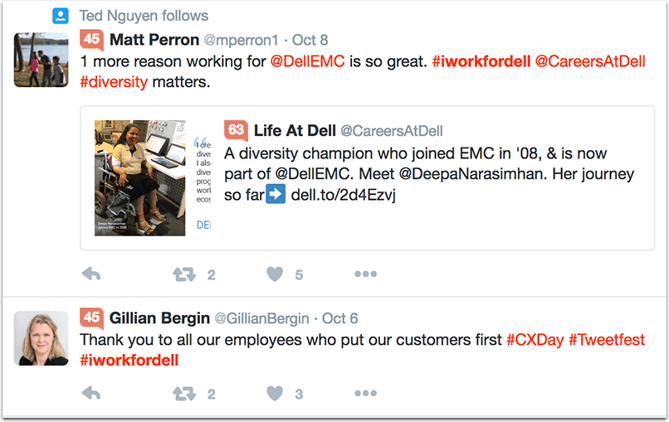The width and height of the screenshot is (669, 422).
Task: Open more options on Matt Perron's tweet
Action: tap(365, 274)
